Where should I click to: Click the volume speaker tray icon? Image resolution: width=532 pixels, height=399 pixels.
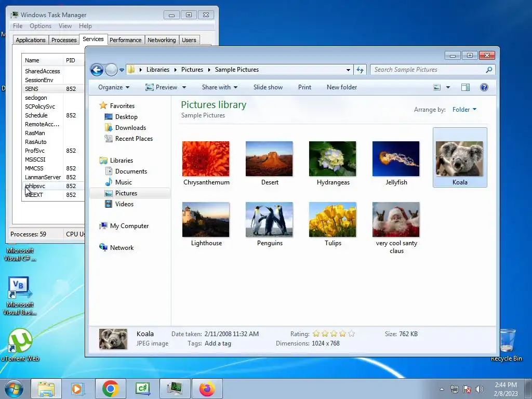(479, 389)
